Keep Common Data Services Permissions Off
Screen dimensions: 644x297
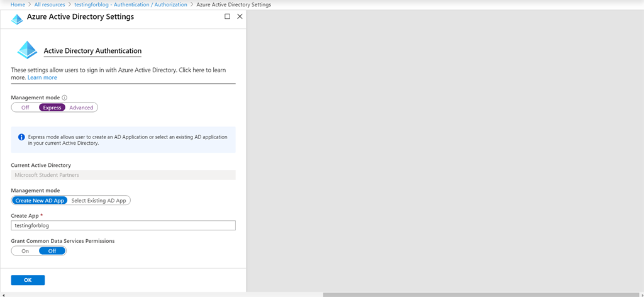click(x=52, y=250)
